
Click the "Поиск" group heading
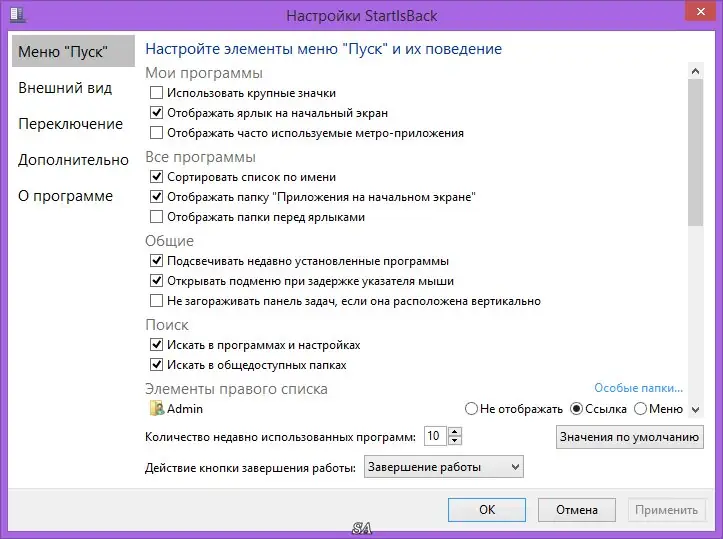point(166,325)
